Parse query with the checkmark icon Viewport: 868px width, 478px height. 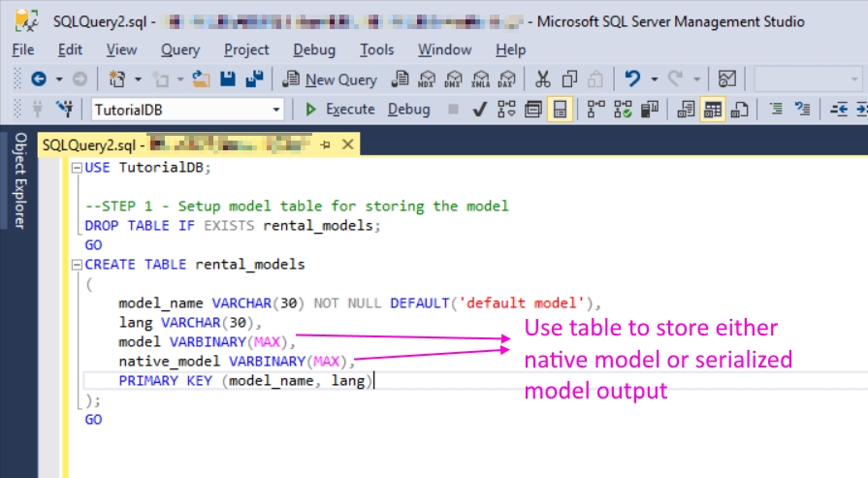(x=479, y=109)
